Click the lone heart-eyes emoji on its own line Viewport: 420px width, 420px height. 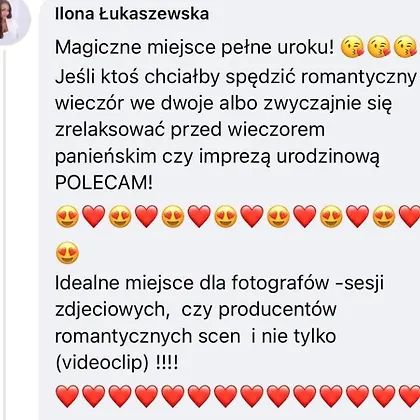click(67, 253)
